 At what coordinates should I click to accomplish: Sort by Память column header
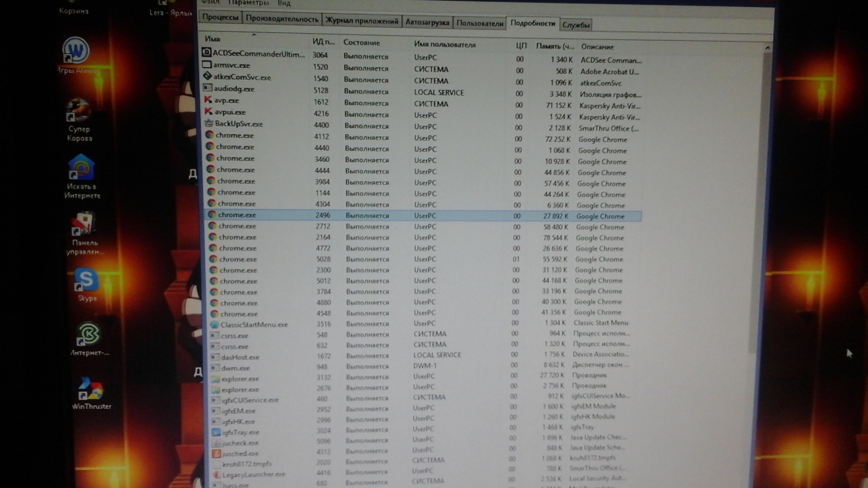(555, 46)
